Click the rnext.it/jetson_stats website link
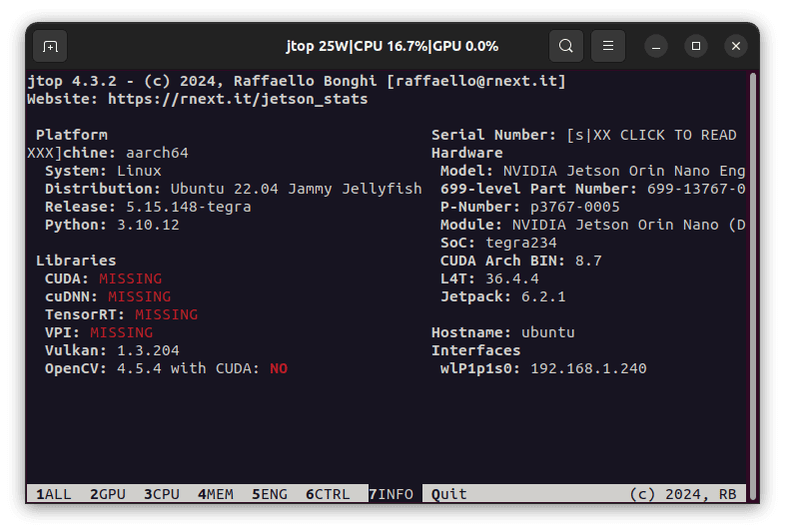This screenshot has height=532, width=785. [x=238, y=99]
